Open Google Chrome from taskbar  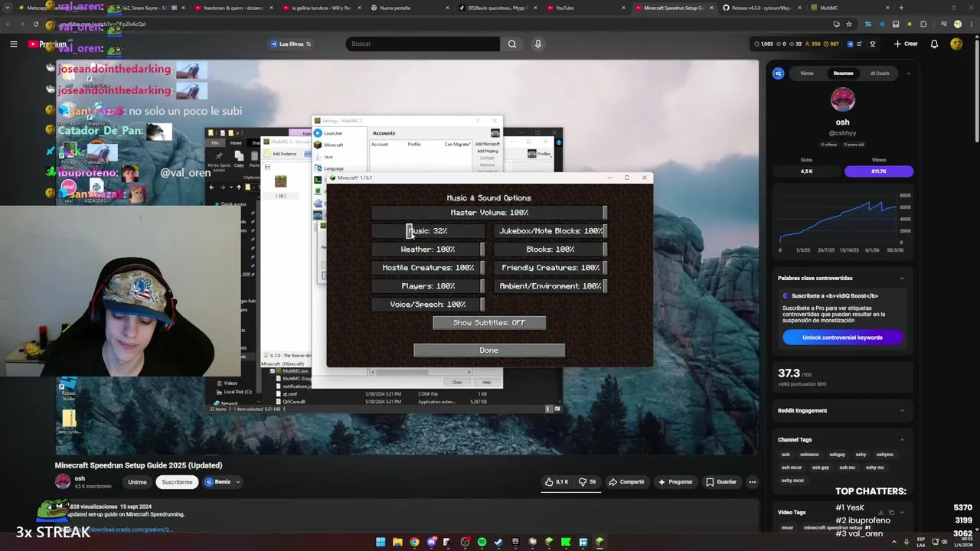(414, 543)
